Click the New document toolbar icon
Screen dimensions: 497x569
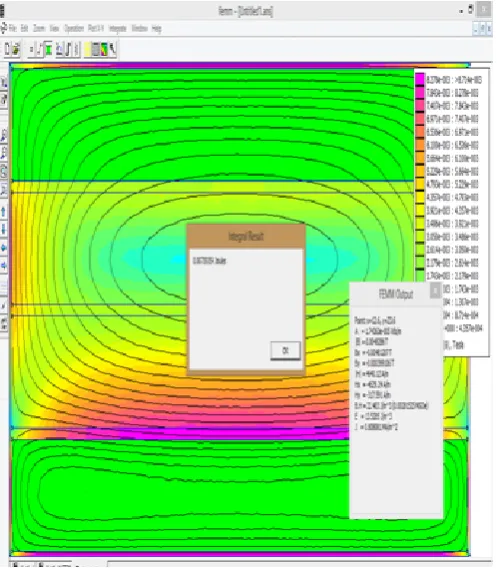[x=7, y=49]
